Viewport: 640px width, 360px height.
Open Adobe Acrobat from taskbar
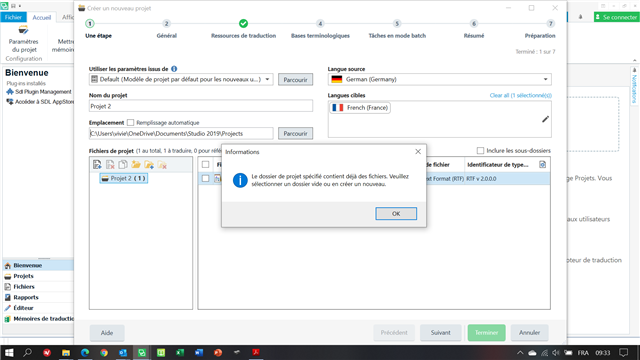pos(256,353)
